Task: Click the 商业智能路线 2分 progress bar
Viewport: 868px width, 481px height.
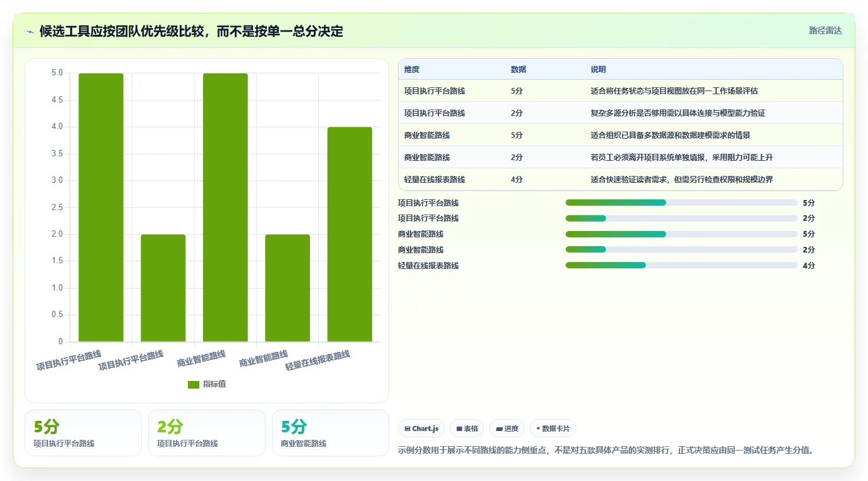Action: pos(681,250)
